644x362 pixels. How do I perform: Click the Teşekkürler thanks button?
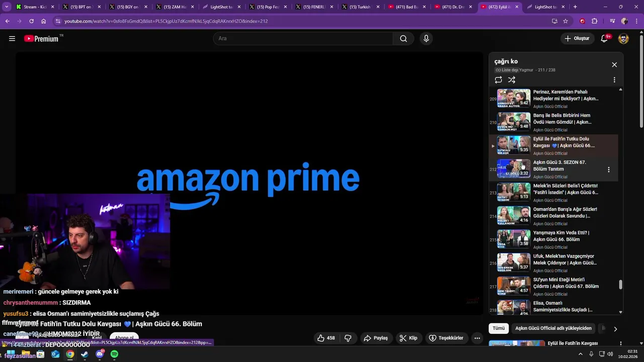[x=446, y=338]
